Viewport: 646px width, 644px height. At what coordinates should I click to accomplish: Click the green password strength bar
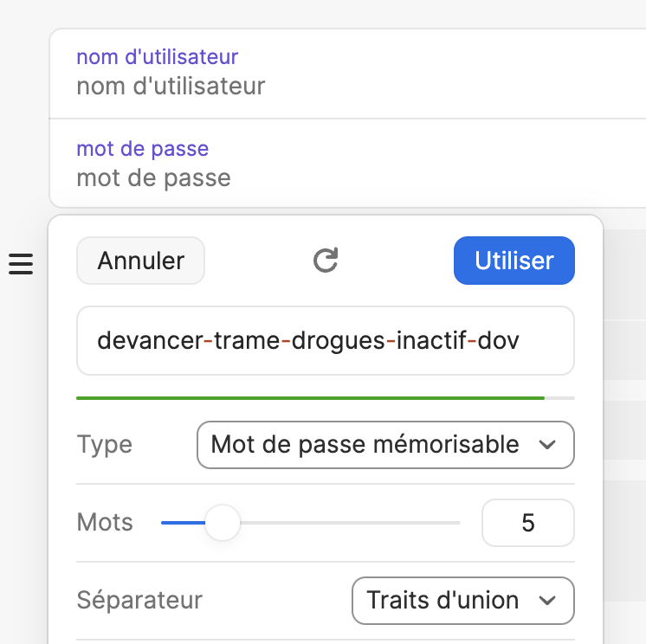tap(310, 398)
